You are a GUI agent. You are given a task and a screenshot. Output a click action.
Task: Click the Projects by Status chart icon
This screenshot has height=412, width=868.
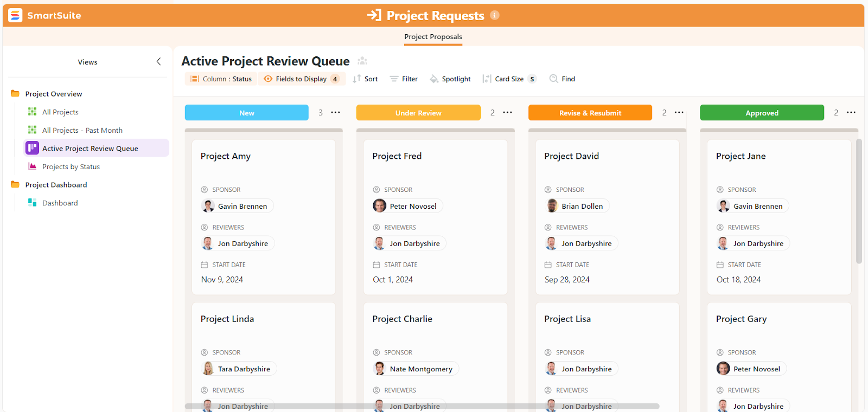[x=32, y=166]
